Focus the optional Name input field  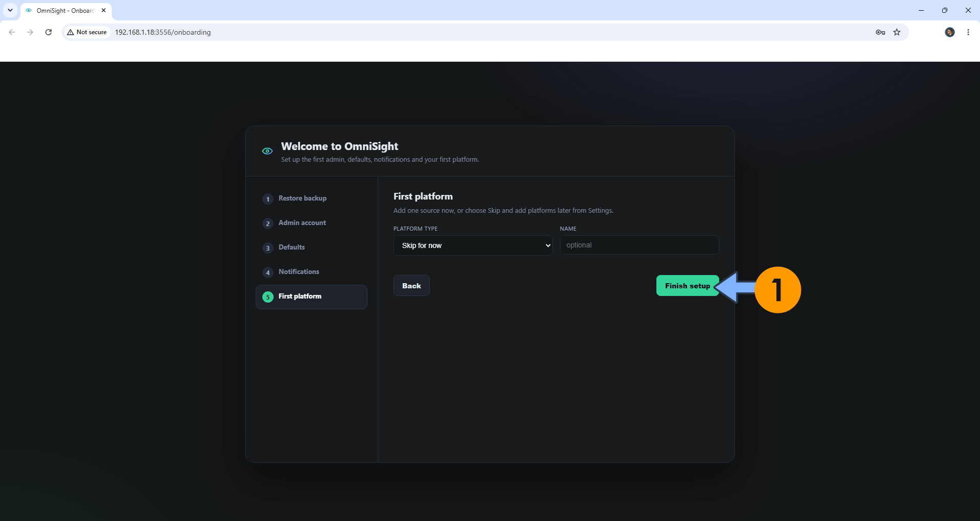click(639, 245)
